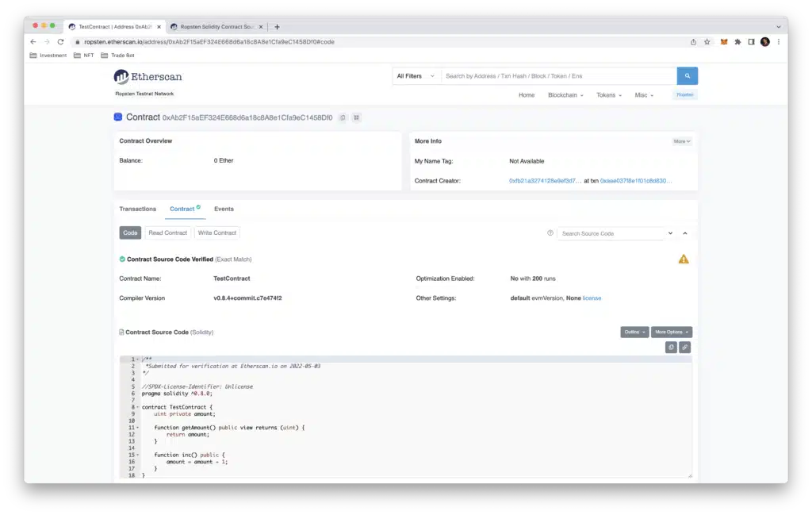Open the NFT bookmarks folder
Screen dimensions: 812x515
click(84, 56)
